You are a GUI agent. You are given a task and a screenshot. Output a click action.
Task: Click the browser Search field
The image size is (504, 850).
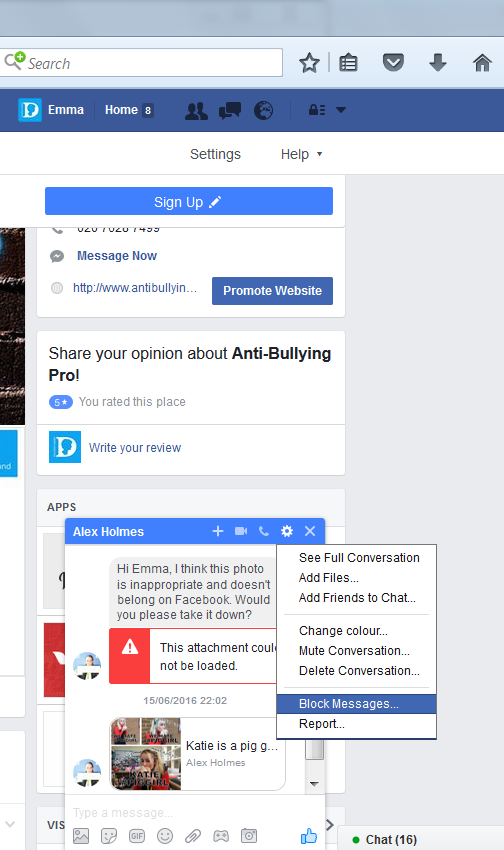tap(141, 63)
